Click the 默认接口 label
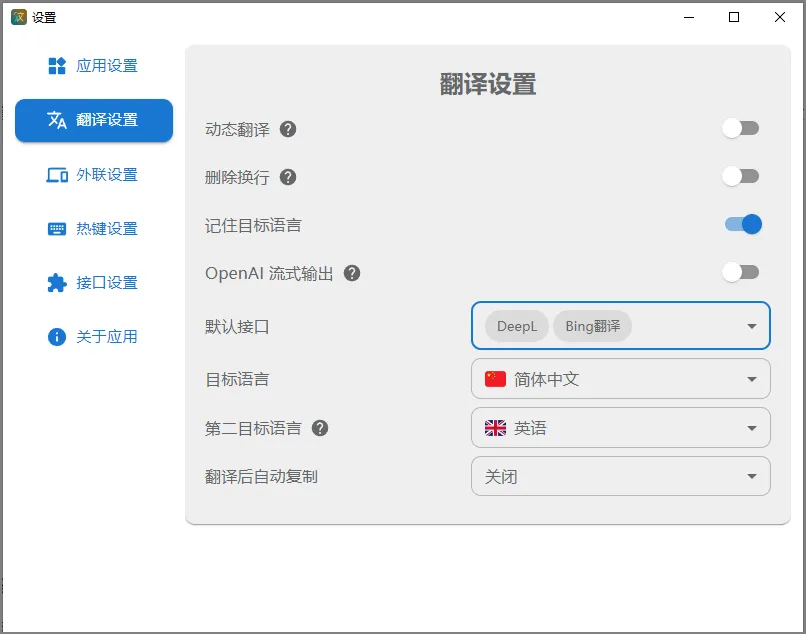806x634 pixels. tap(237, 327)
